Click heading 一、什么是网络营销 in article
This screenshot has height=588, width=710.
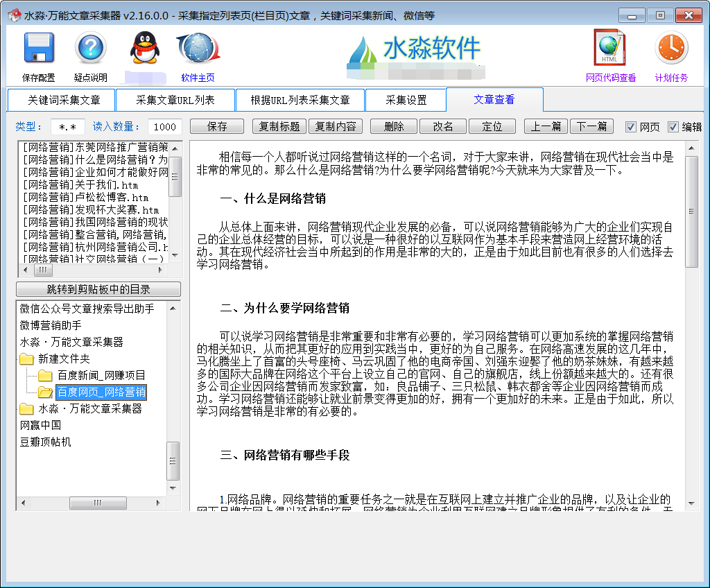point(273,199)
